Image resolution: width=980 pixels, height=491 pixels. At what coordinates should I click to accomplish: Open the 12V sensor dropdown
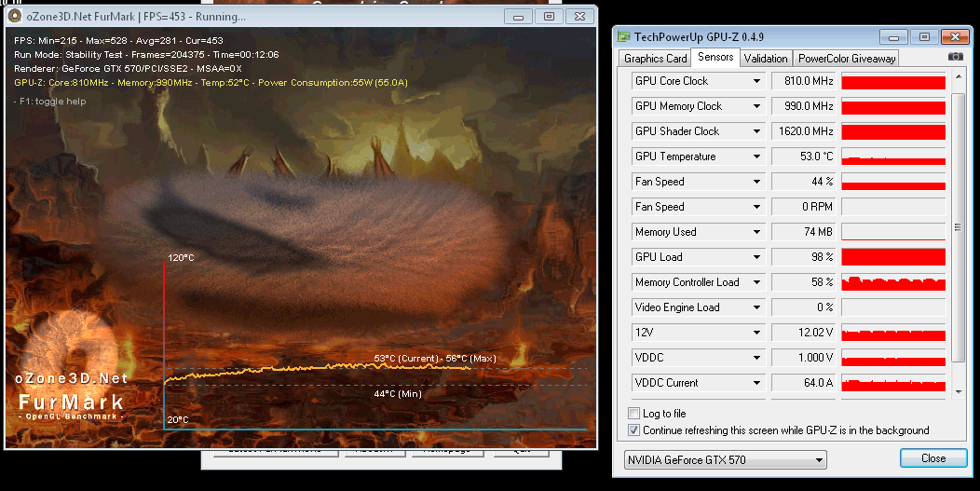pyautogui.click(x=756, y=333)
